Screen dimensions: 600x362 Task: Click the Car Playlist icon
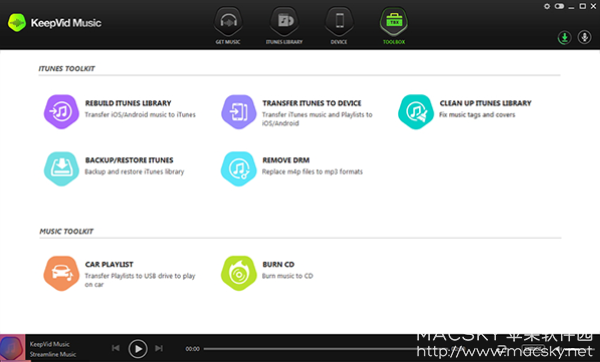click(x=61, y=273)
